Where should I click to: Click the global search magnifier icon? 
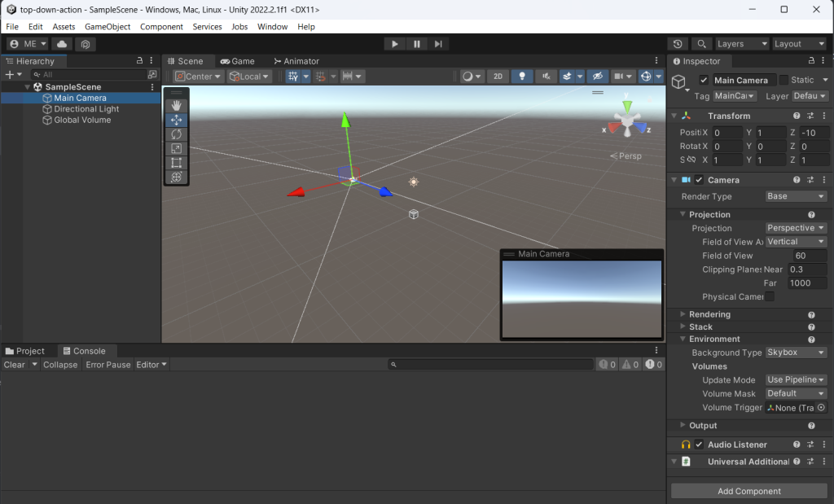701,44
